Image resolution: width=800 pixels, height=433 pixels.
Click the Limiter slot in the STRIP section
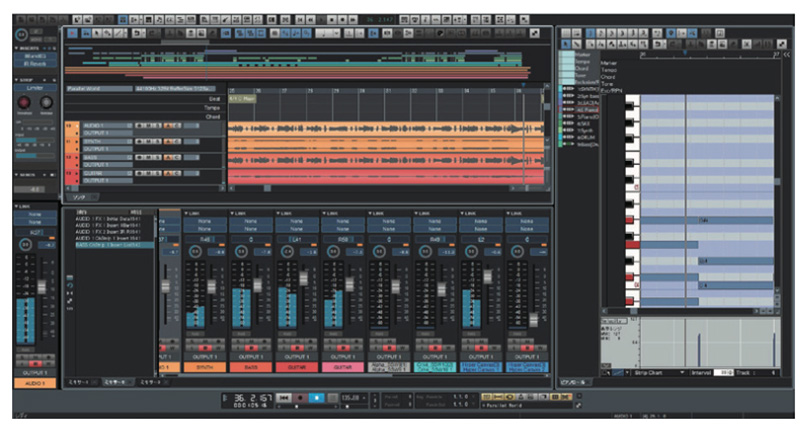pos(35,88)
